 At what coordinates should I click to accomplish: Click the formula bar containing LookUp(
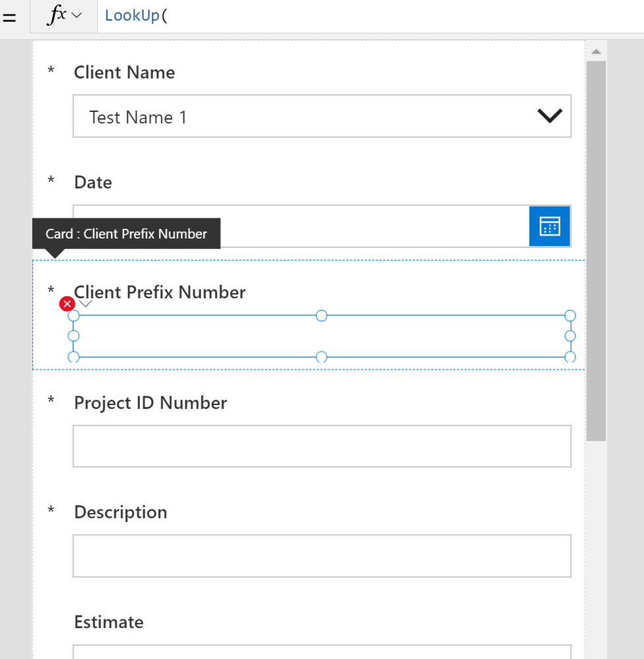pos(370,16)
